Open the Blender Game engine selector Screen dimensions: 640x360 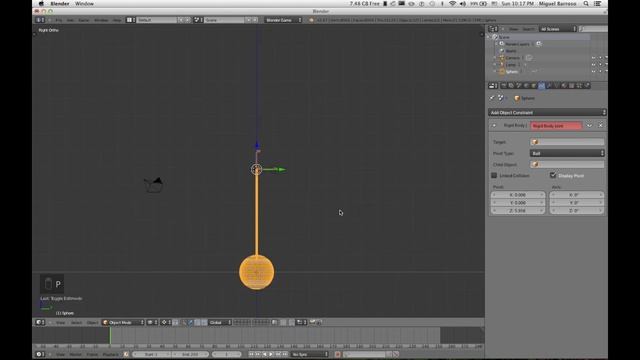pyautogui.click(x=283, y=20)
